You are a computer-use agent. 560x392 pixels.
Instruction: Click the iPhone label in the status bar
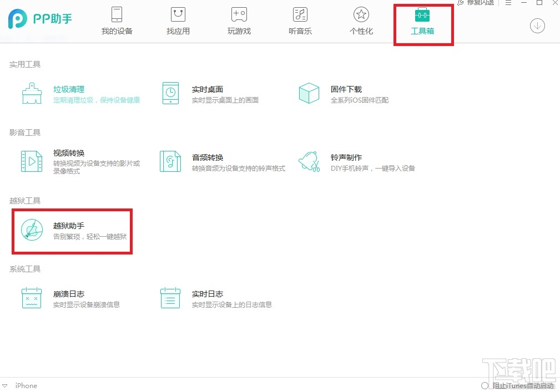26,385
